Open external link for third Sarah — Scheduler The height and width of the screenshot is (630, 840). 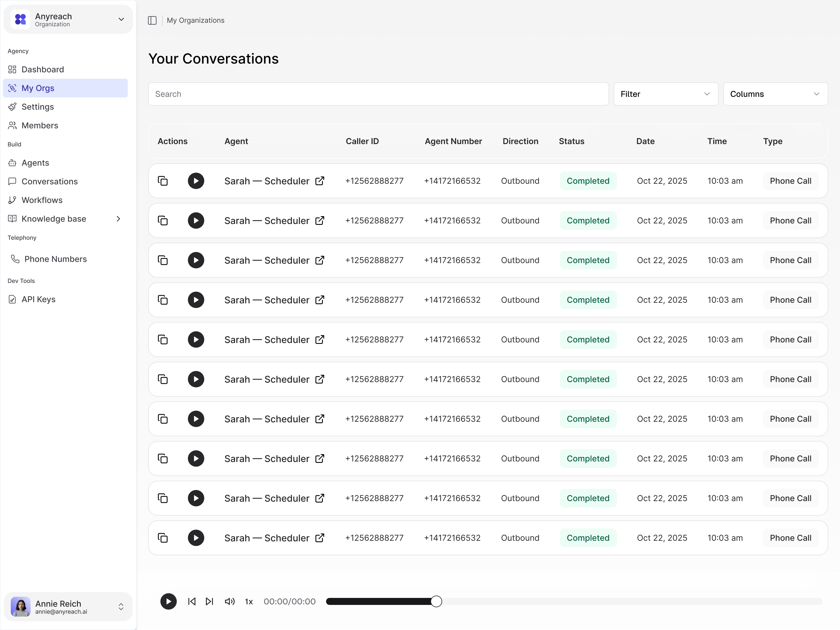[320, 260]
